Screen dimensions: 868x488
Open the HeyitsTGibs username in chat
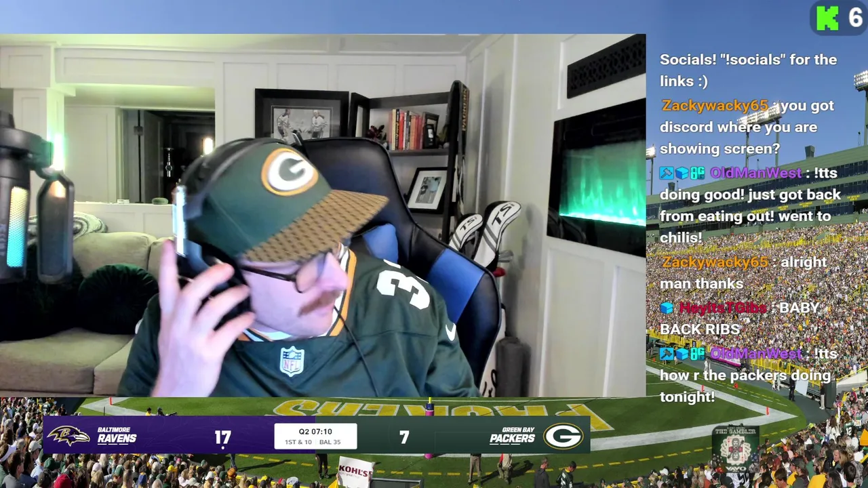tap(722, 308)
